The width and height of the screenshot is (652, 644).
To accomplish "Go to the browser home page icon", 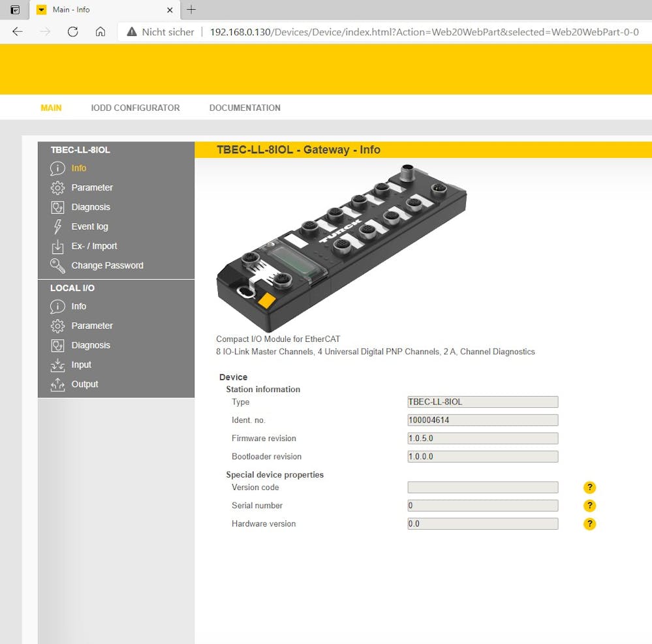I will [x=101, y=31].
